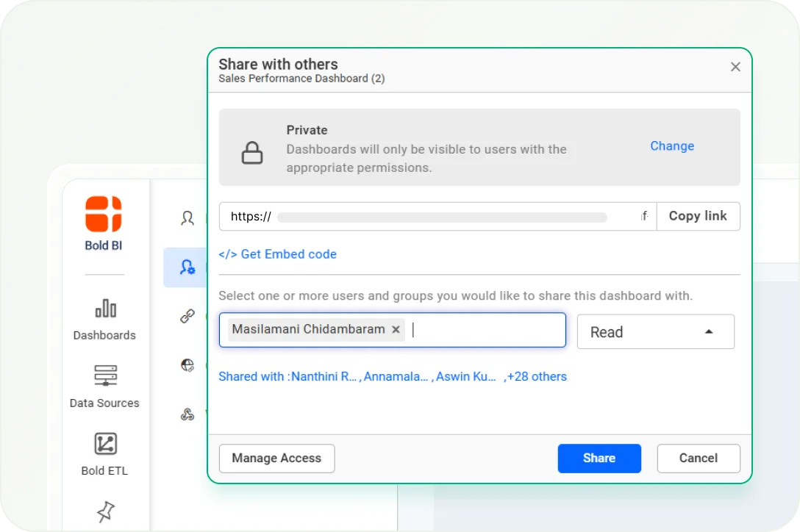The width and height of the screenshot is (800, 532).
Task: Open Manage Access
Action: tap(276, 459)
